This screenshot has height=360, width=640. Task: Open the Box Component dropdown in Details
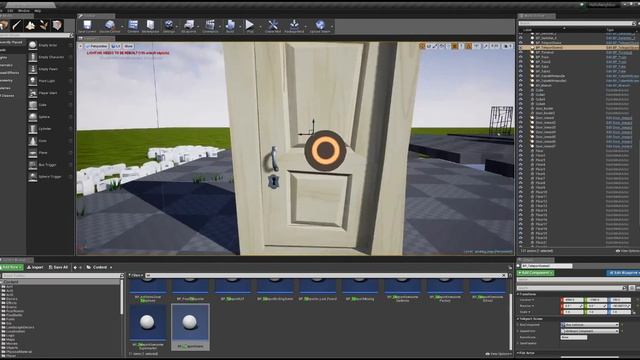(x=590, y=325)
